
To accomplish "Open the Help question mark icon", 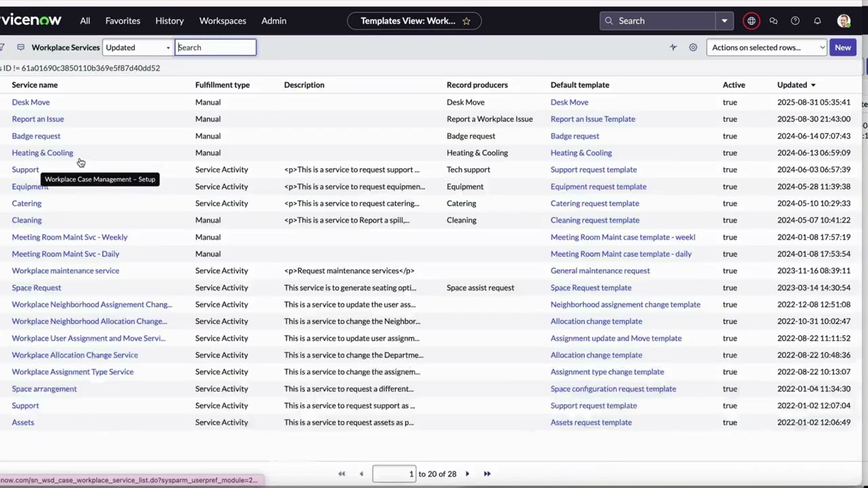I will click(x=795, y=20).
